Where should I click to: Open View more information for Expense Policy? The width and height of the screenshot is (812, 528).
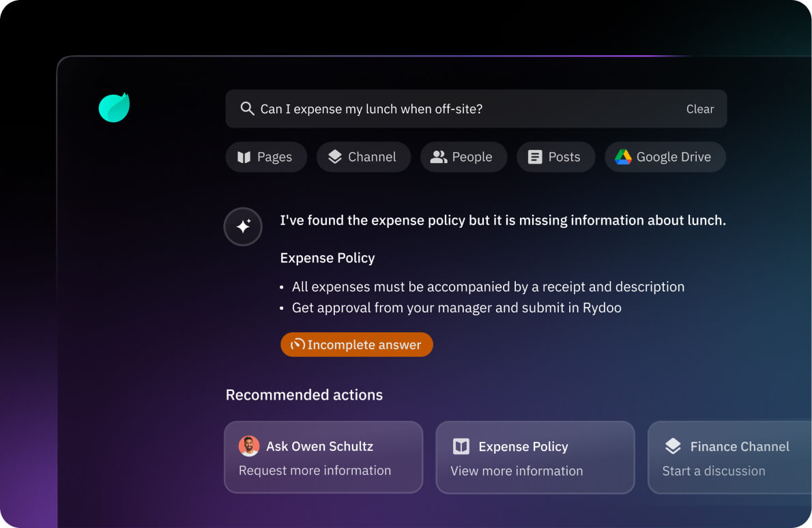tap(517, 471)
